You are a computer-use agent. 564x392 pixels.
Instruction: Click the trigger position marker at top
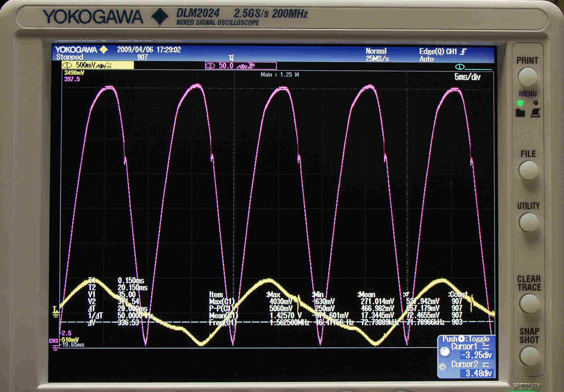[x=231, y=58]
